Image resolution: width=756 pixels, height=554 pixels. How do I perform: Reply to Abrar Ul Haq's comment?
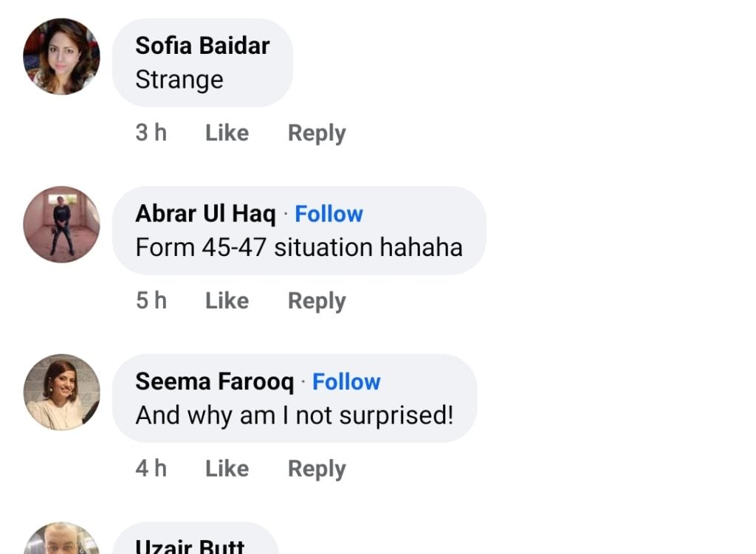tap(317, 301)
